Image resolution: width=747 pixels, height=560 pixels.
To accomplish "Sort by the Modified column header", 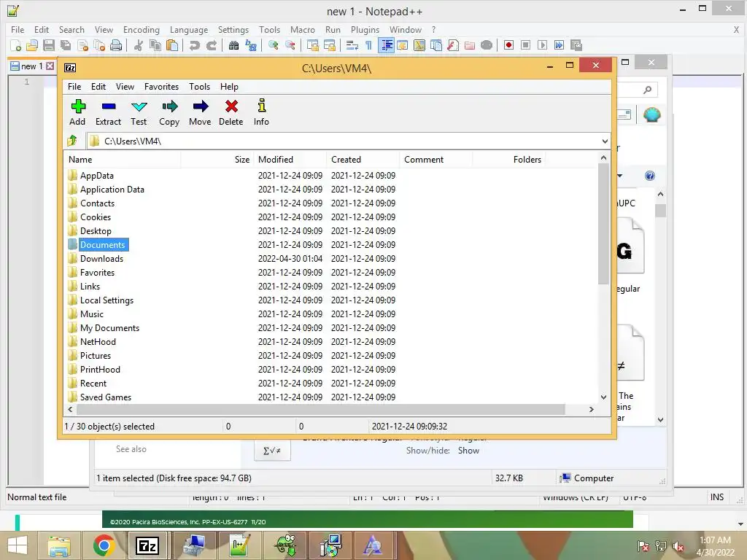I will coord(290,160).
